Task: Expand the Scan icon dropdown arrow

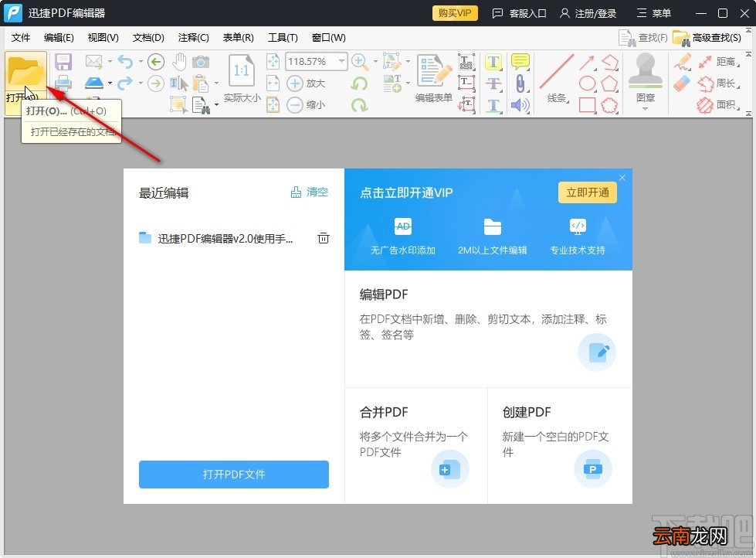Action: [110, 83]
